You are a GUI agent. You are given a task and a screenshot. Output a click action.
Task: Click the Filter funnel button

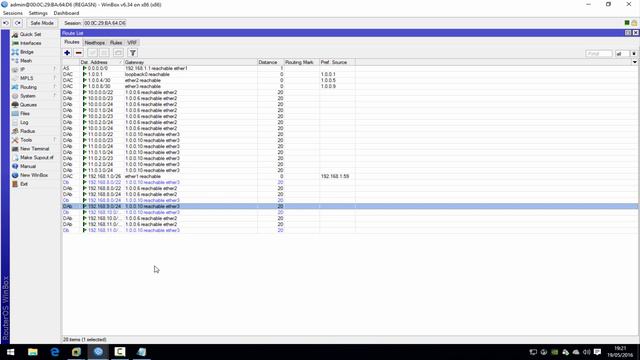pos(133,53)
